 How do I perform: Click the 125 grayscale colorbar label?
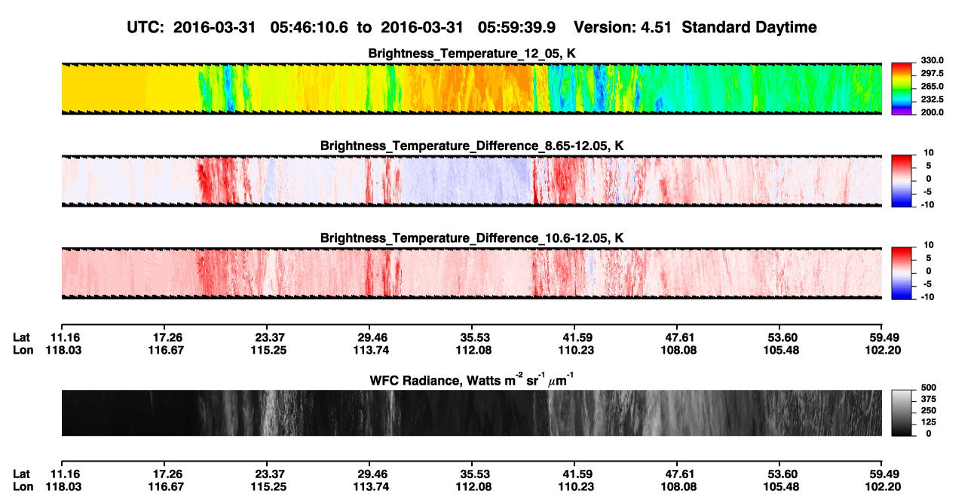pos(928,422)
